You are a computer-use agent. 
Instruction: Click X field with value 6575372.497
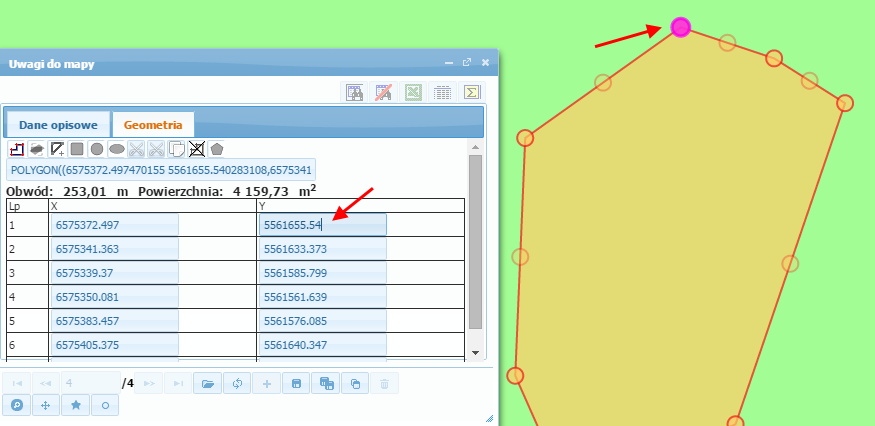(114, 225)
